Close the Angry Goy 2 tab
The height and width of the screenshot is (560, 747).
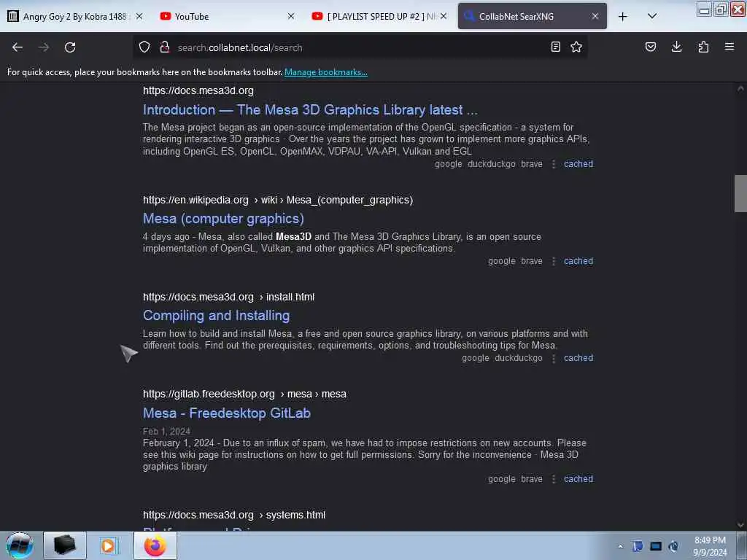coord(139,16)
